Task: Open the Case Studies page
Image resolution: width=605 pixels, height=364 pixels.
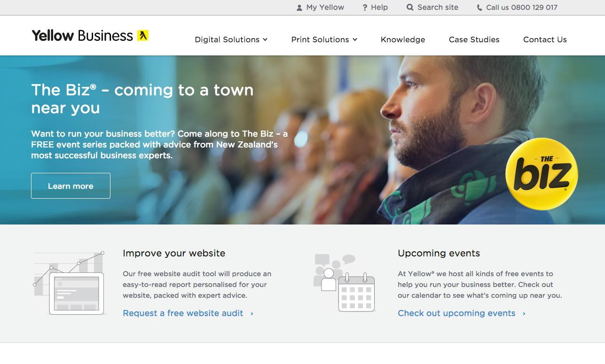Action: 474,39
